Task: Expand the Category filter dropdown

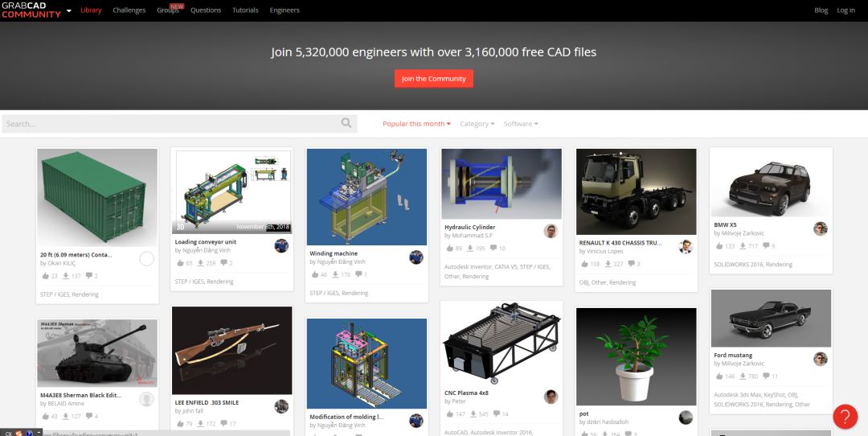Action: 477,124
